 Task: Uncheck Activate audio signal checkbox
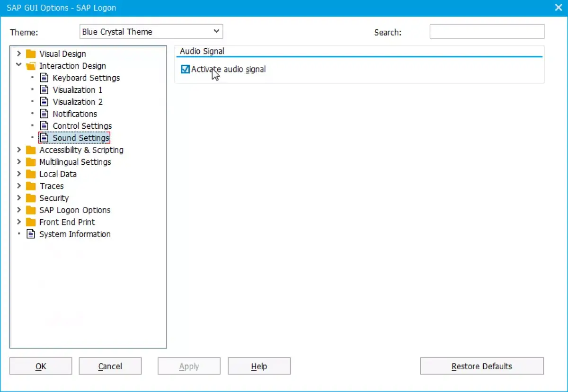pos(186,70)
